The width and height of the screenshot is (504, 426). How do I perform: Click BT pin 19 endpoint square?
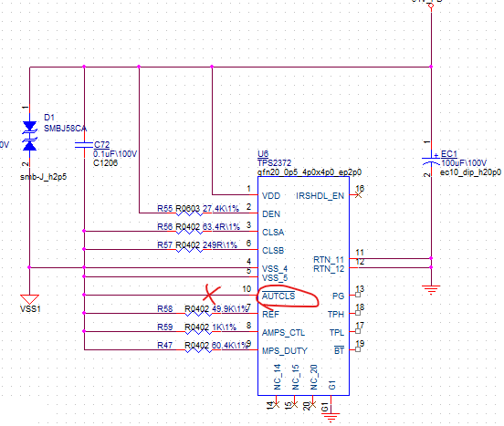tap(358, 349)
